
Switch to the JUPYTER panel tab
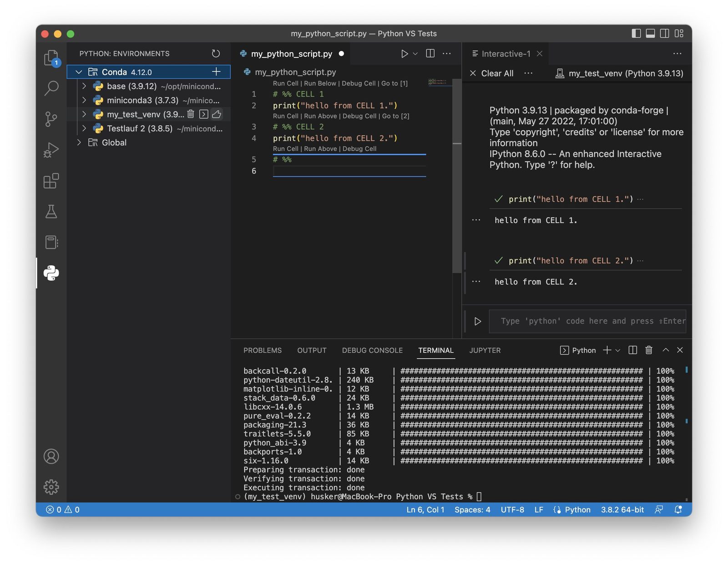pos(485,351)
